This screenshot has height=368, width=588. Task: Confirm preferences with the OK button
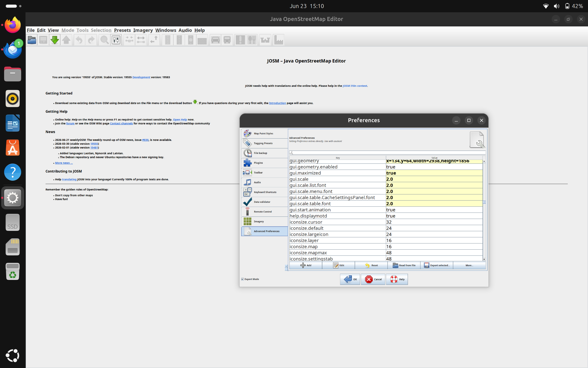tap(350, 279)
